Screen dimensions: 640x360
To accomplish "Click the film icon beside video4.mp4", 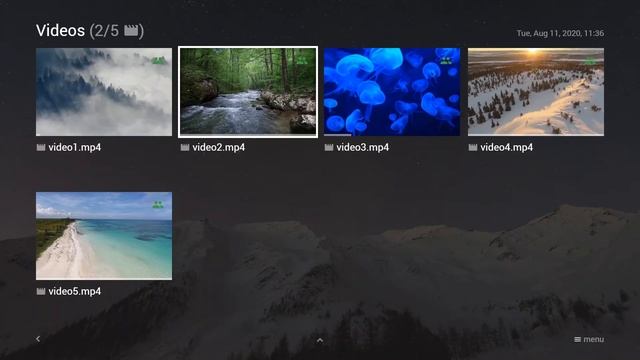I will tap(473, 147).
